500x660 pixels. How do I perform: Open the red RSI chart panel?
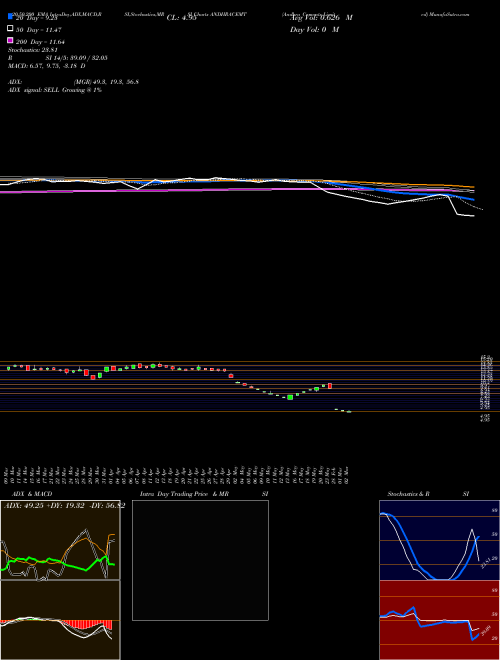pyautogui.click(x=439, y=620)
